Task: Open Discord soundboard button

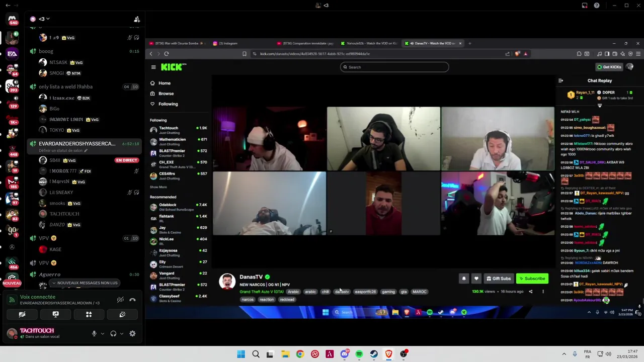Action: pyautogui.click(x=122, y=314)
